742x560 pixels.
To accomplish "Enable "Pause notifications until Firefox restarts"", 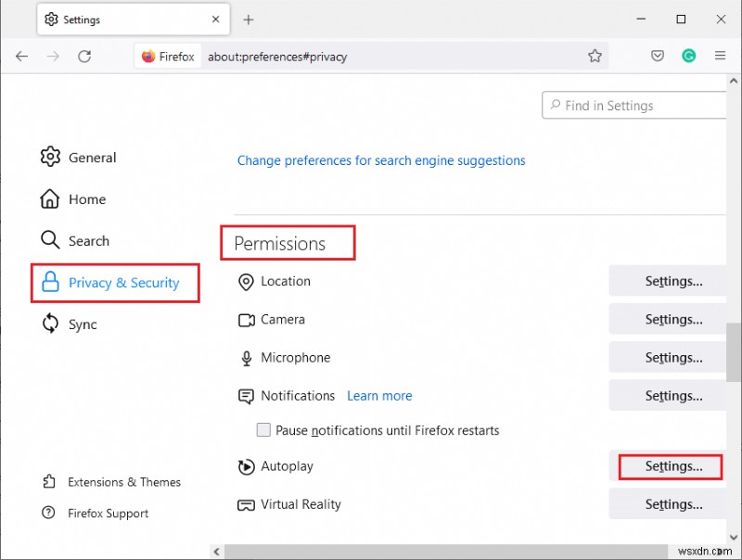I will click(x=263, y=429).
